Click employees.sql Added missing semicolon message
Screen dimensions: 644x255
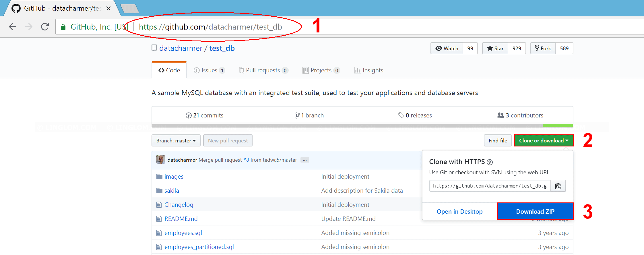[x=355, y=233]
